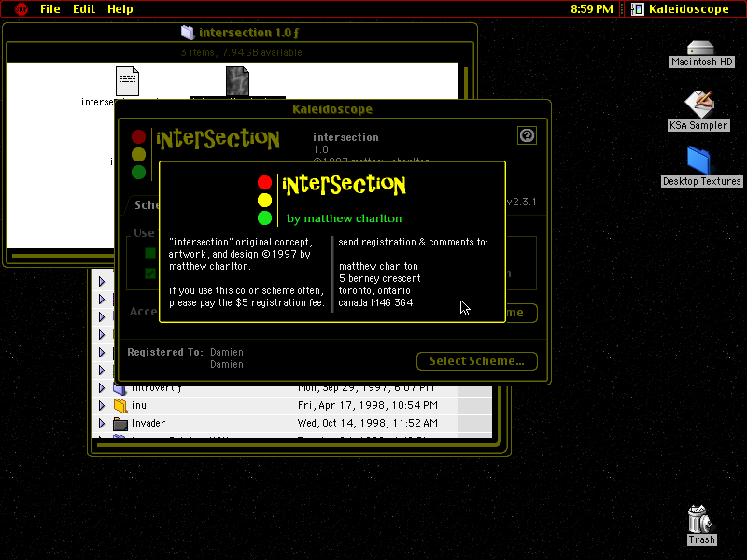Screen dimensions: 747x560
Task: Click horizontal scrollbar of intersection 1.0 window
Action: [x=62, y=256]
